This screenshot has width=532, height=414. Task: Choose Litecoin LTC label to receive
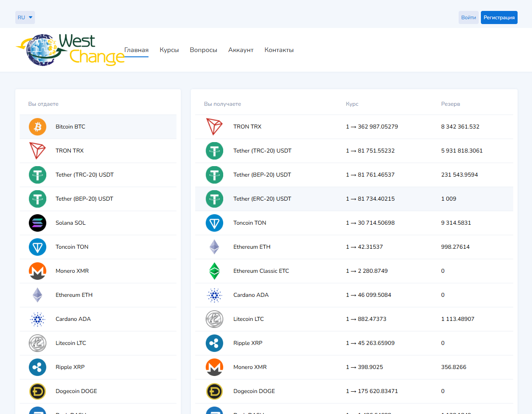click(249, 319)
